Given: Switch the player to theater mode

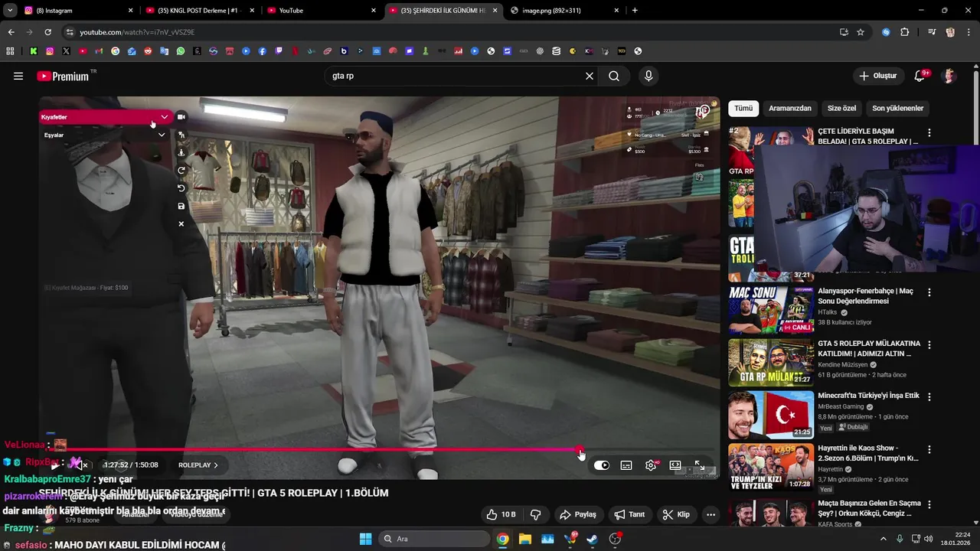Looking at the screenshot, I should click(675, 465).
